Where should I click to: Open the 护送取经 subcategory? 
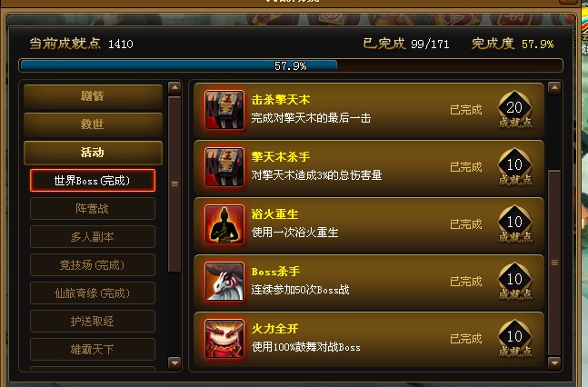pos(93,321)
